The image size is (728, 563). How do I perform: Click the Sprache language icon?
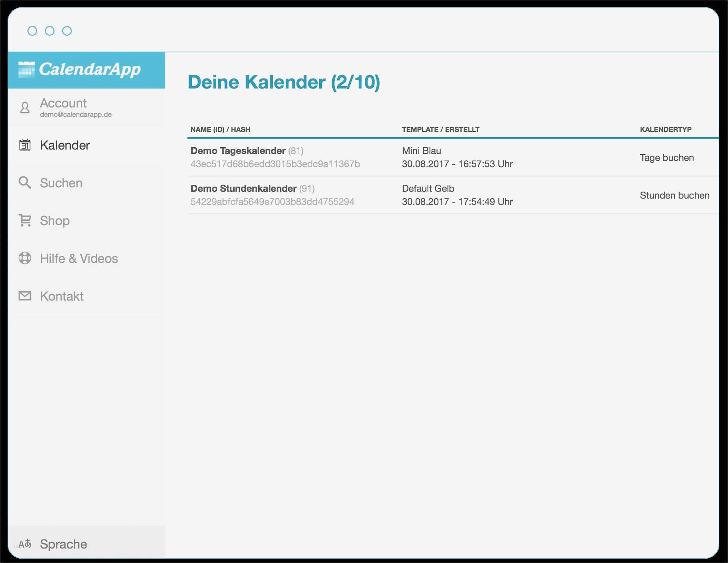point(25,544)
